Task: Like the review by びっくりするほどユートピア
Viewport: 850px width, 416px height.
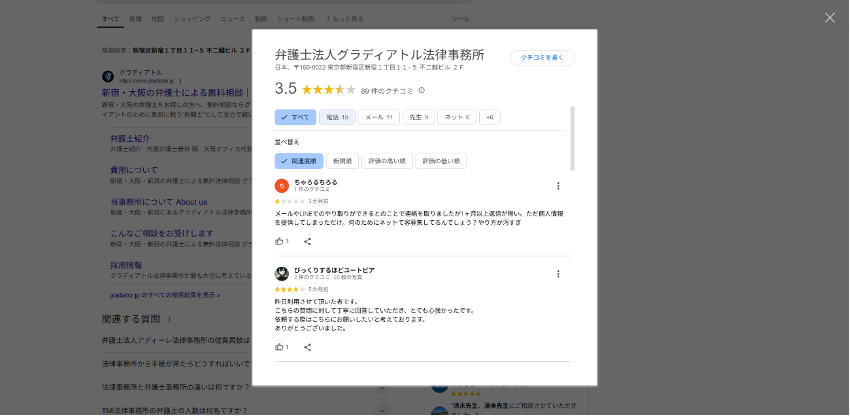Action: [279, 347]
